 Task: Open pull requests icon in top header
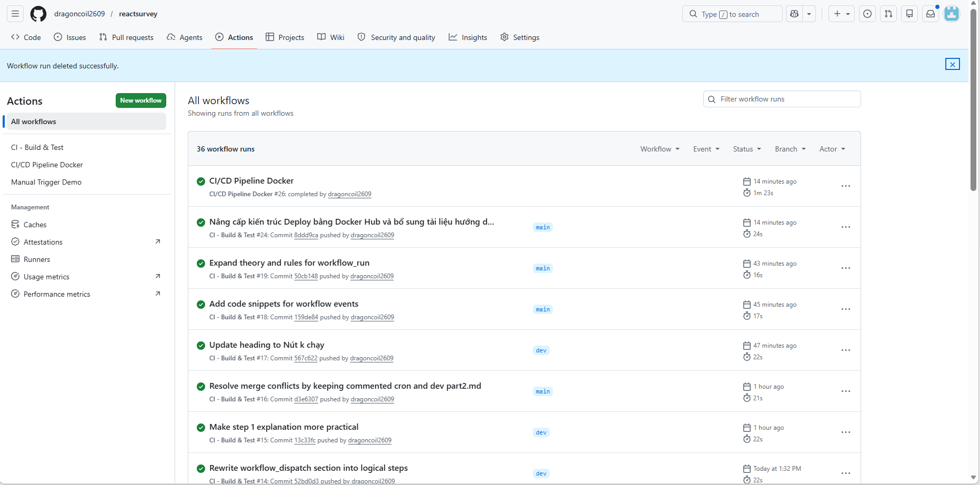click(x=888, y=14)
